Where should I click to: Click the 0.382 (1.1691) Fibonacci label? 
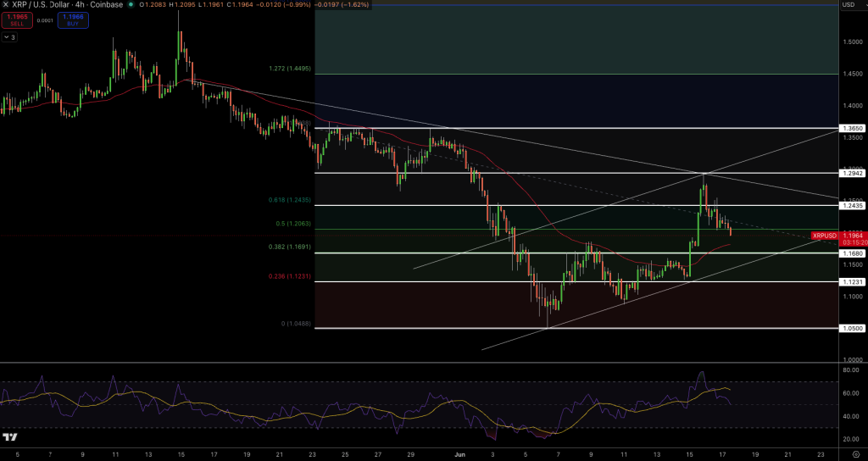pyautogui.click(x=290, y=247)
